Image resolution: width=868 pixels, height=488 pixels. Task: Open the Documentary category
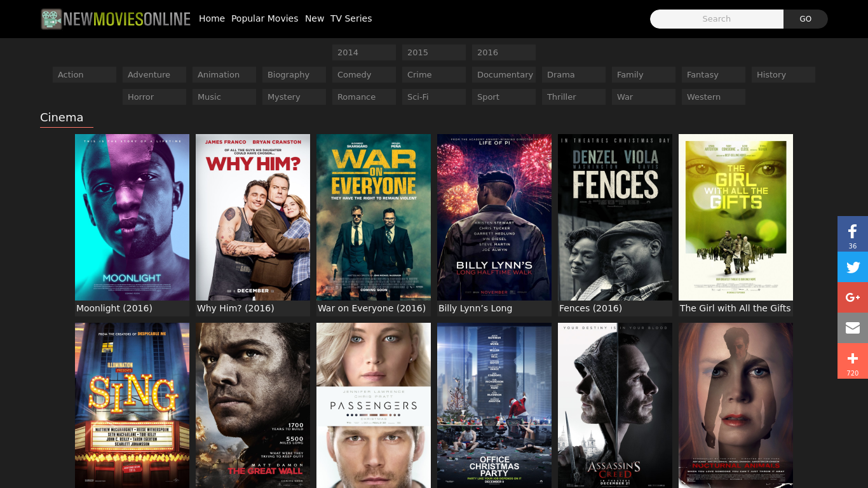[503, 75]
